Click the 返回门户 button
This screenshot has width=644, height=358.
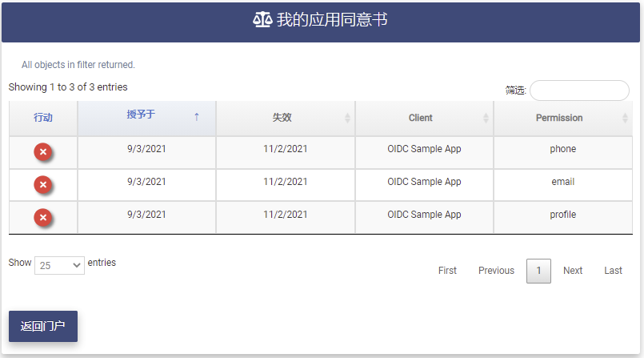[x=43, y=326]
